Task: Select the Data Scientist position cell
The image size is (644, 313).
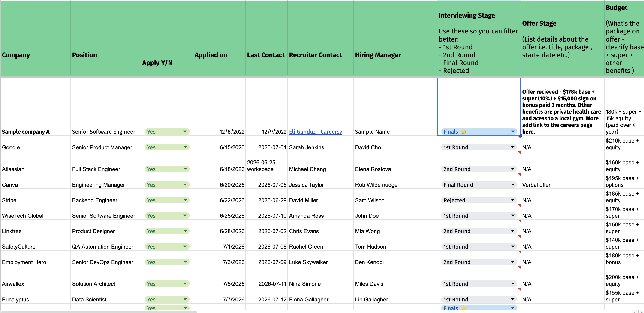Action: 106,296
